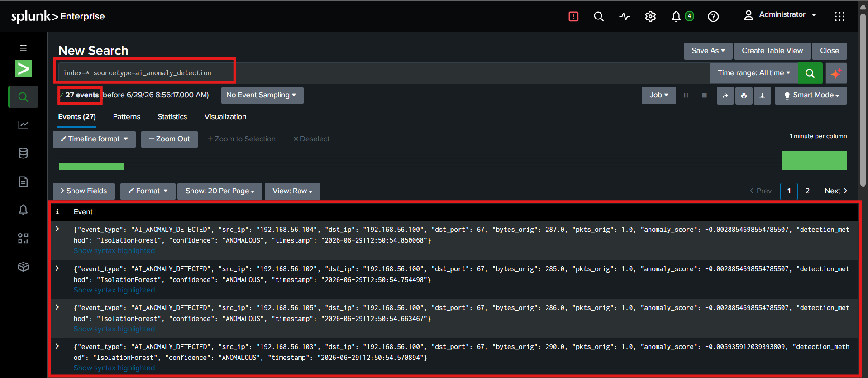Click the export download icon

coord(762,96)
